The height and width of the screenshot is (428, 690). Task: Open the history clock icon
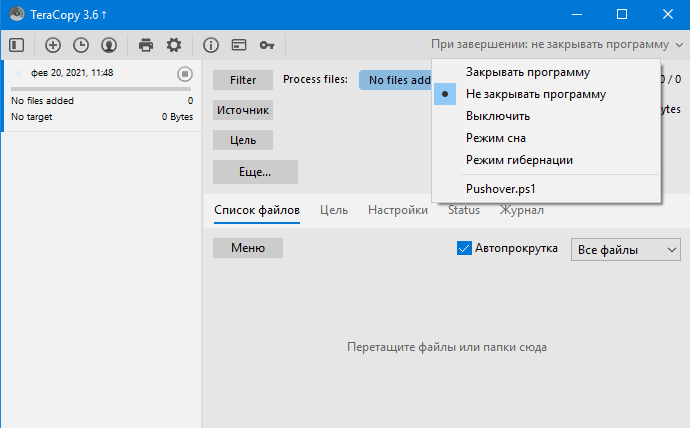tap(81, 45)
